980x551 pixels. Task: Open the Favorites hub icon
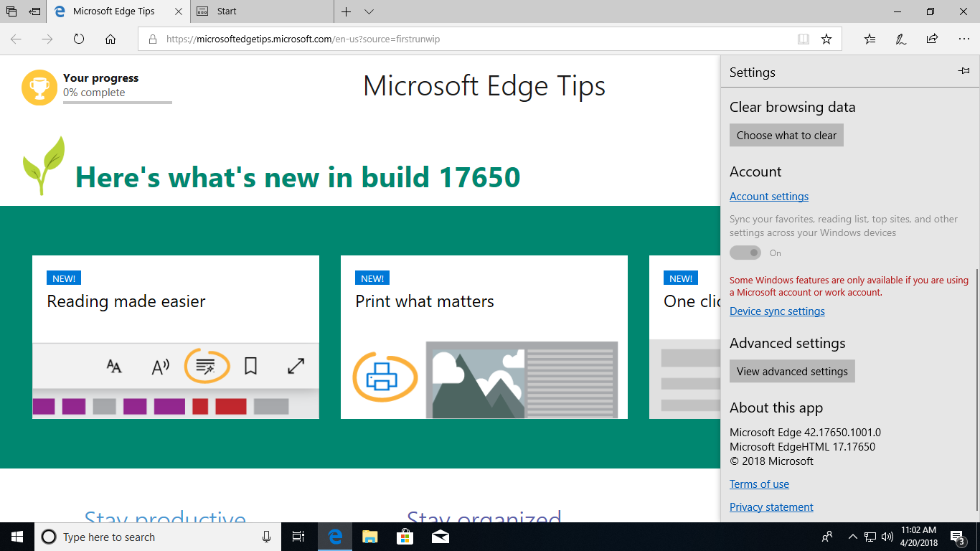click(x=870, y=39)
